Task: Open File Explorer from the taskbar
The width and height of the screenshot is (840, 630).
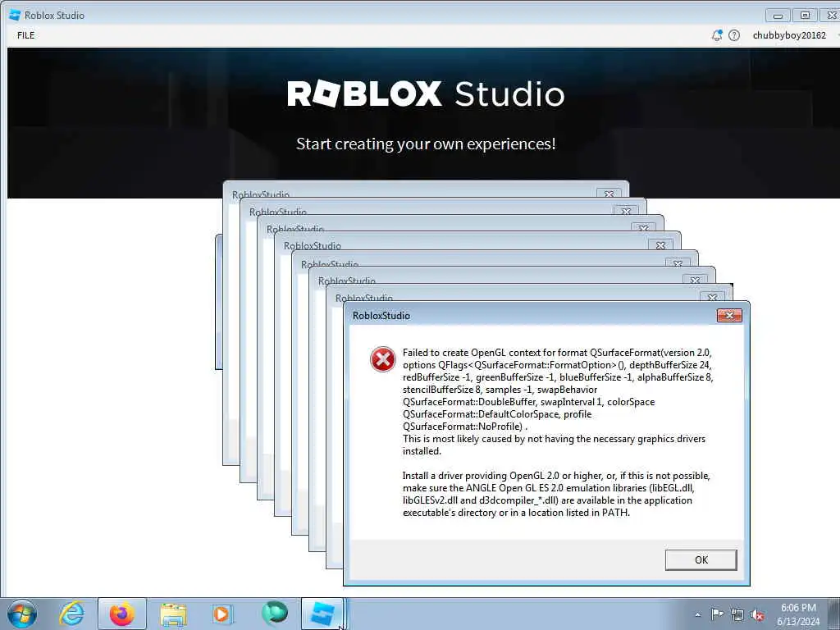Action: 172,614
